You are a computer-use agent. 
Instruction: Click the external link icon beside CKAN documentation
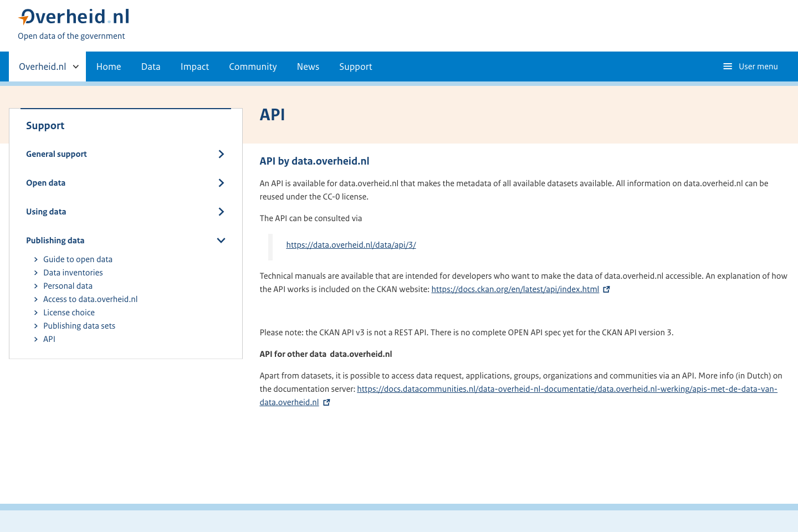[x=607, y=289]
